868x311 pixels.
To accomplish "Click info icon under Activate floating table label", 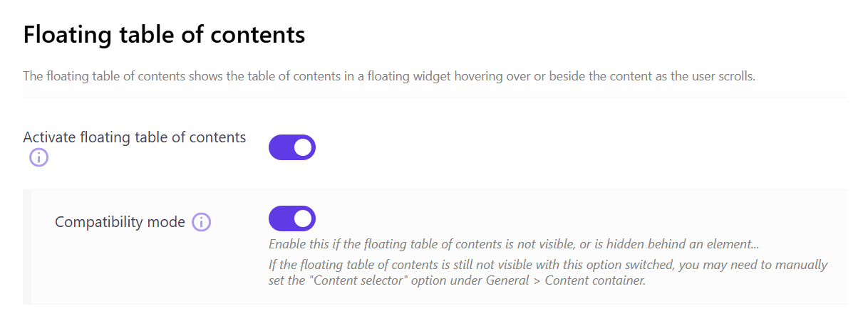I will click(x=38, y=157).
